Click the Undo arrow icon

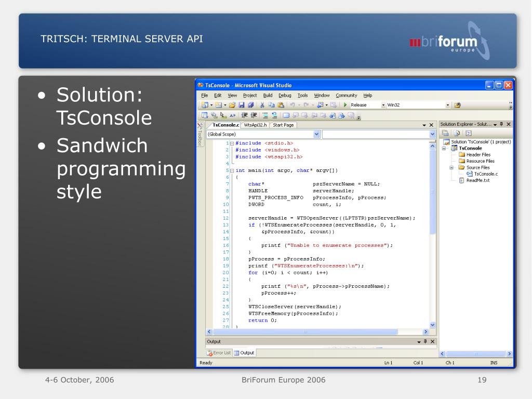[x=292, y=105]
